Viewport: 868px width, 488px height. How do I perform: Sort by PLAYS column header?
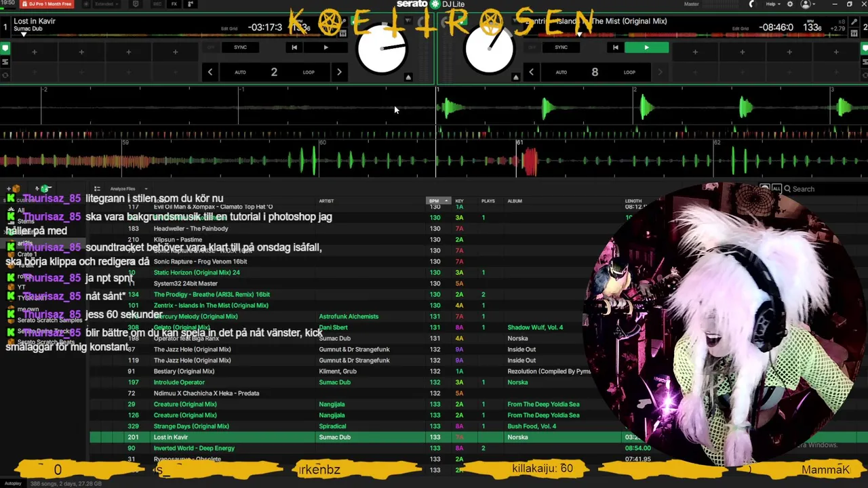[488, 201]
